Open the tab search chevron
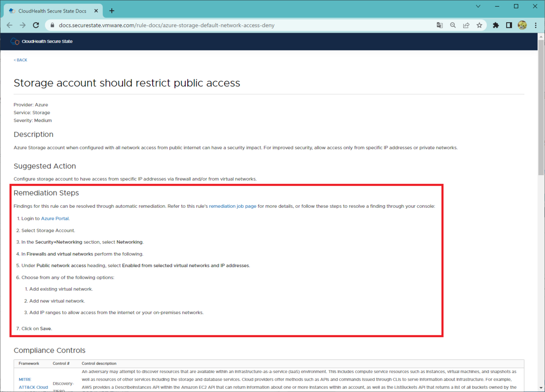Image resolution: width=545 pixels, height=392 pixels. (479, 6)
